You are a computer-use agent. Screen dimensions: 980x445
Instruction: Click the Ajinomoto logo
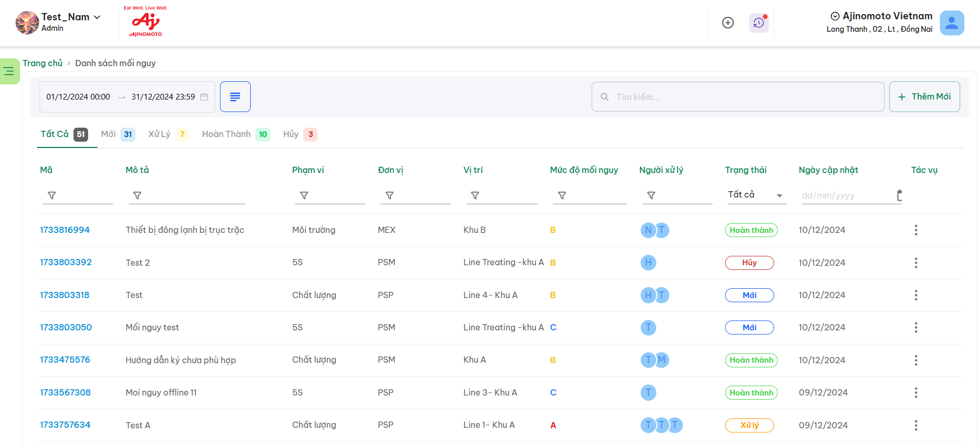coord(146,22)
